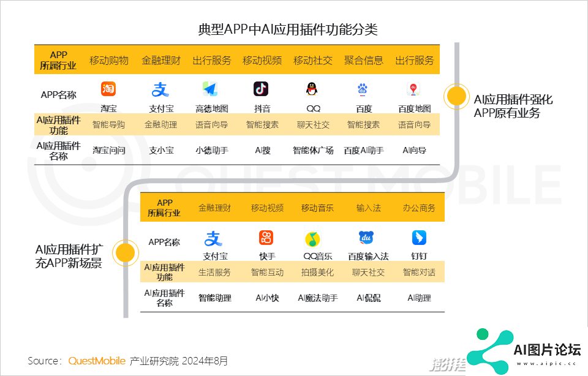
Task: Click the 快手 app name label
Action: [268, 257]
